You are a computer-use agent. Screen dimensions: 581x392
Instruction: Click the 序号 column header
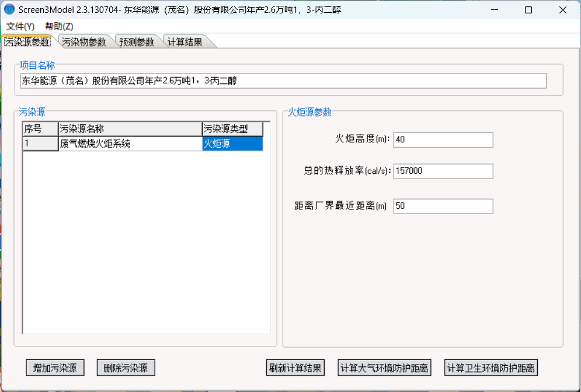pyautogui.click(x=40, y=129)
